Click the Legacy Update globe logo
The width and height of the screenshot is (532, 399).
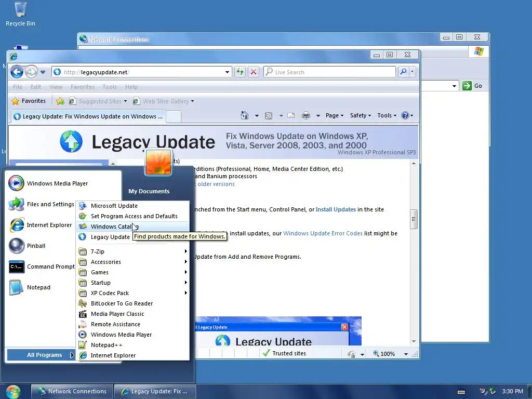(71, 141)
